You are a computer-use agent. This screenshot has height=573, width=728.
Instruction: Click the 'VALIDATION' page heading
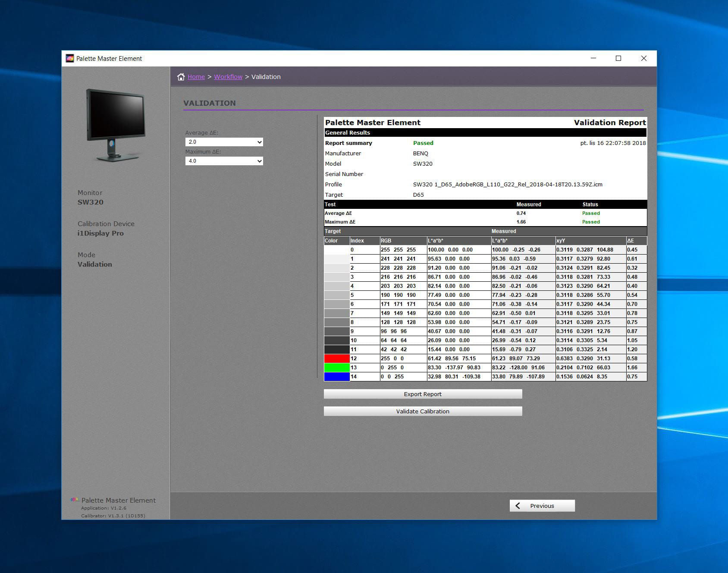coord(210,103)
